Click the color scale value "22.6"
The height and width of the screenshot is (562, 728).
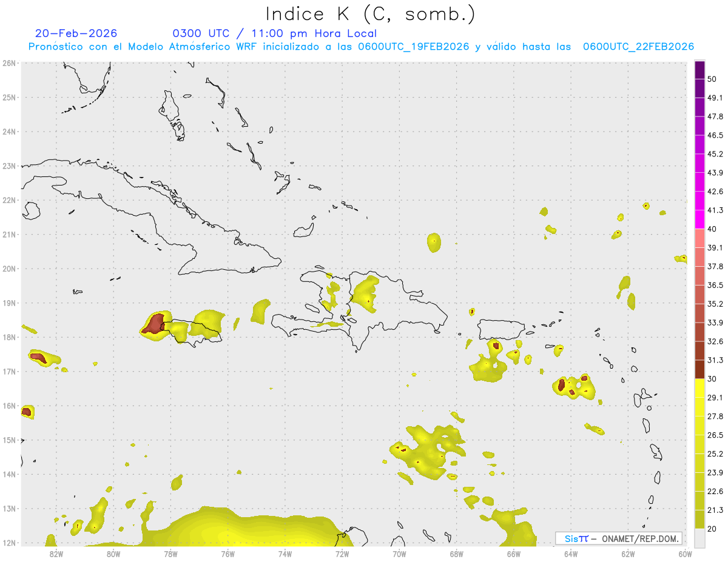pos(715,492)
